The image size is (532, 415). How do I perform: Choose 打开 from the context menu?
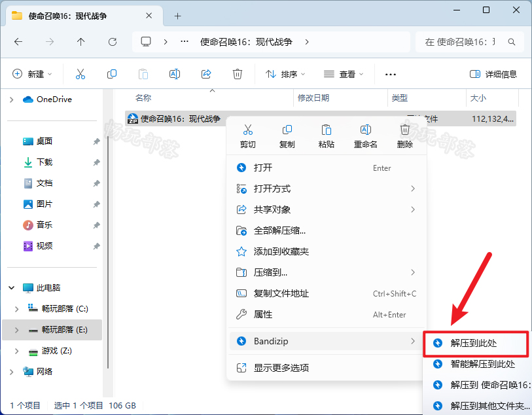pyautogui.click(x=326, y=168)
